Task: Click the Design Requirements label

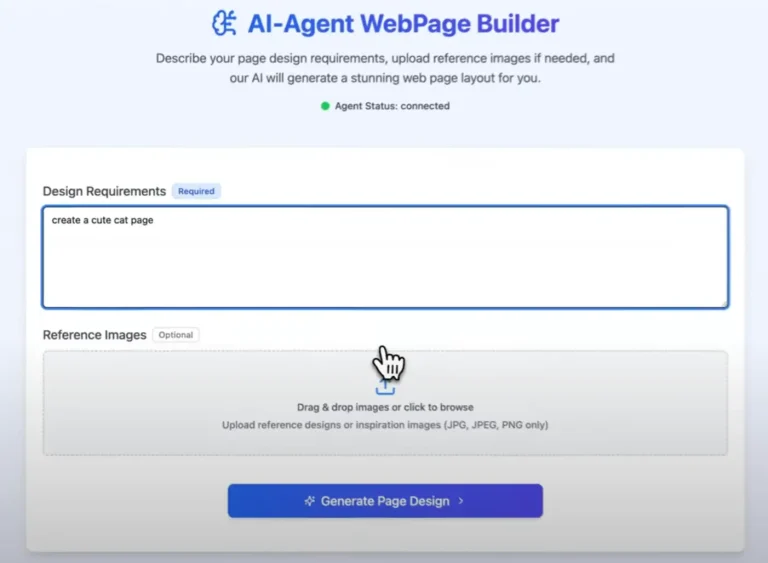Action: tap(104, 191)
